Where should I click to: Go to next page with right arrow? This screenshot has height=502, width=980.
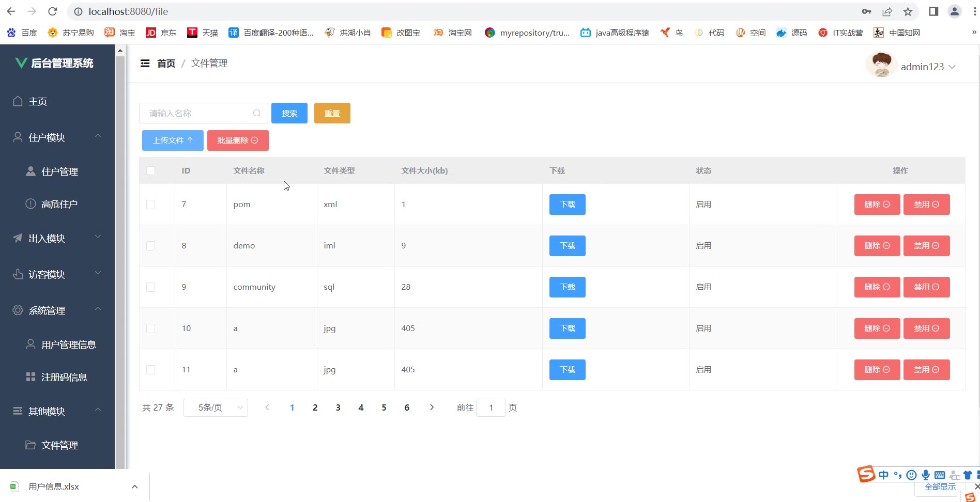pyautogui.click(x=432, y=407)
